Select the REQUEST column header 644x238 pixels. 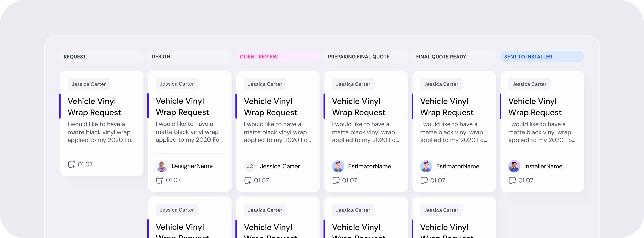(75, 57)
